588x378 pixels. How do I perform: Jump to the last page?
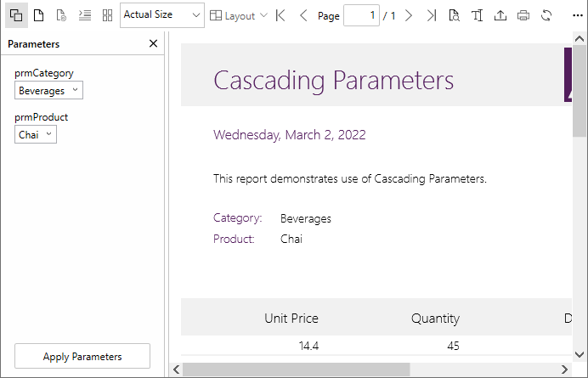coord(432,15)
